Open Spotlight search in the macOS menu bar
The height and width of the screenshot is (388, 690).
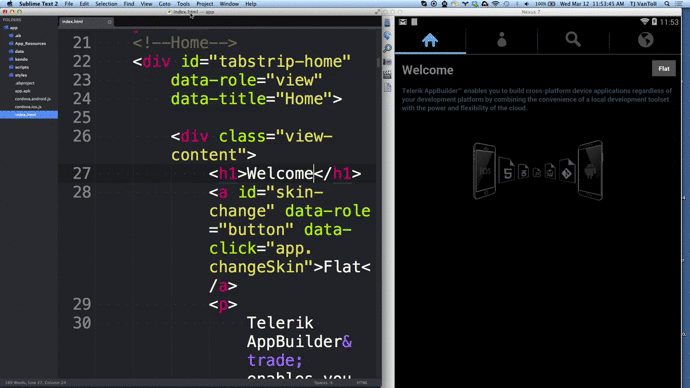pos(667,4)
